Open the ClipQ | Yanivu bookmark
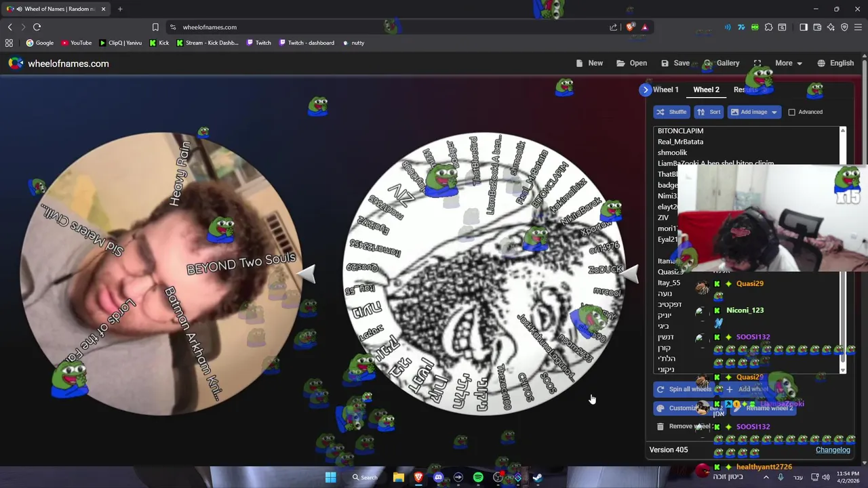The width and height of the screenshot is (868, 488). pos(120,43)
